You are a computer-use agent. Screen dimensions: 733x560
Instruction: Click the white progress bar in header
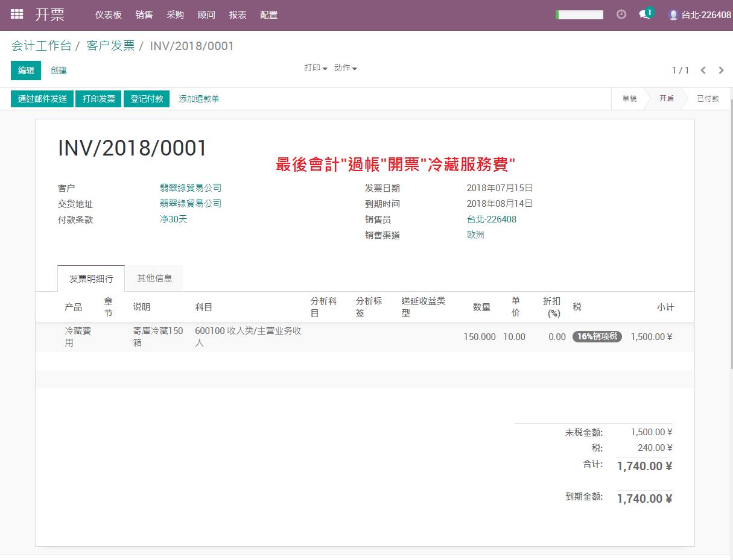click(579, 14)
